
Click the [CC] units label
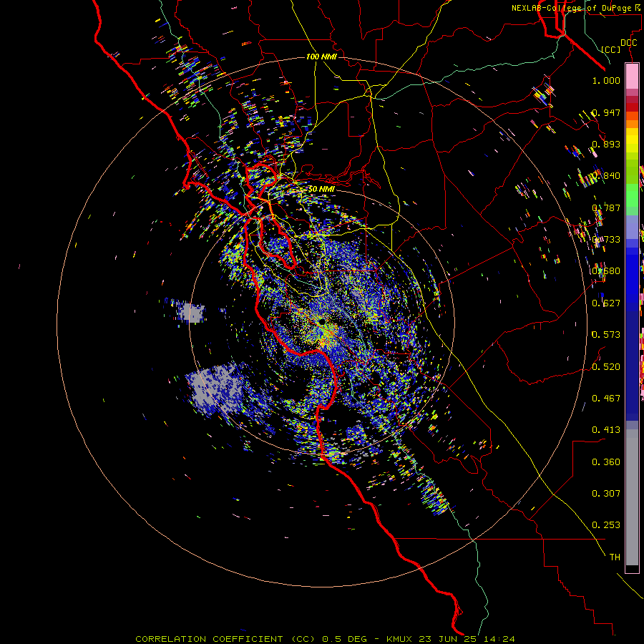tap(610, 49)
